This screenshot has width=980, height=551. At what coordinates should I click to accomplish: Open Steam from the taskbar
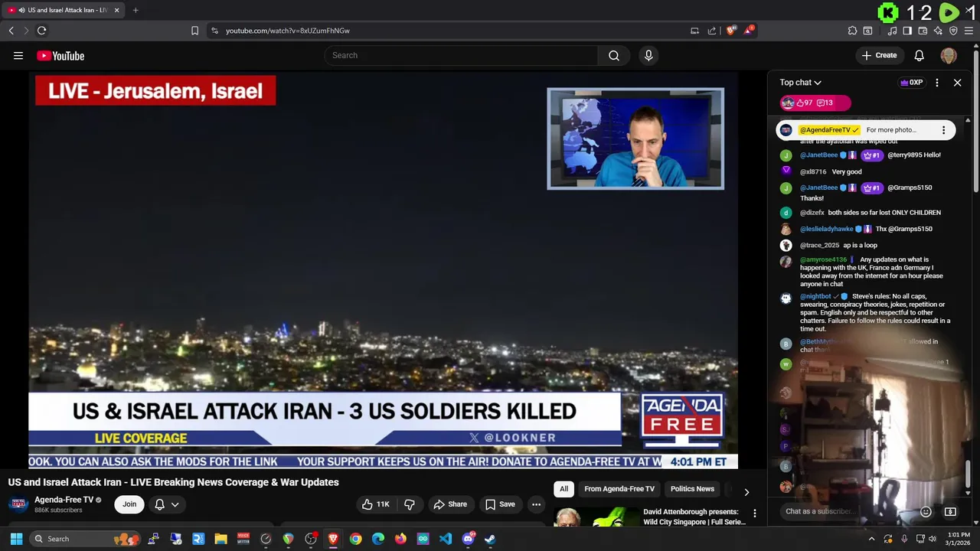[x=490, y=539]
